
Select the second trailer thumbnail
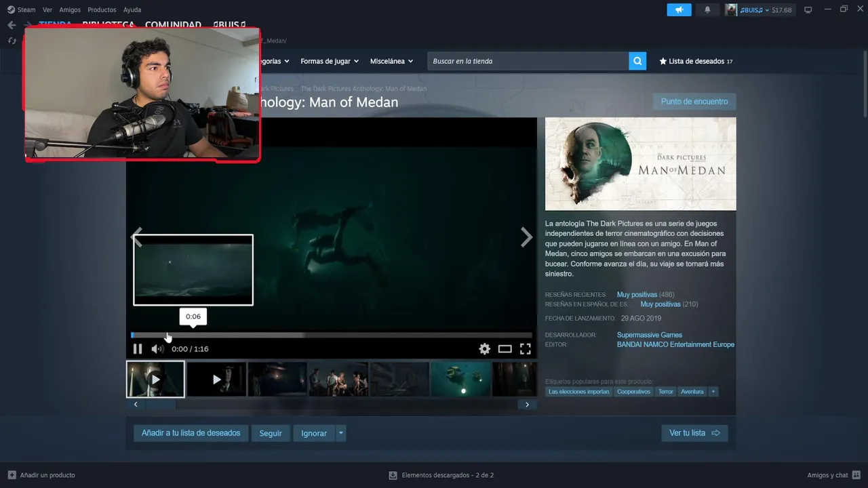pyautogui.click(x=216, y=379)
